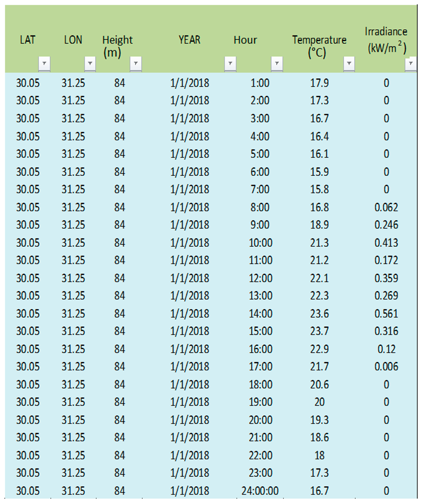This screenshot has height=504, width=421.
Task: Select the 0.006 irradiance cell
Action: (x=386, y=367)
